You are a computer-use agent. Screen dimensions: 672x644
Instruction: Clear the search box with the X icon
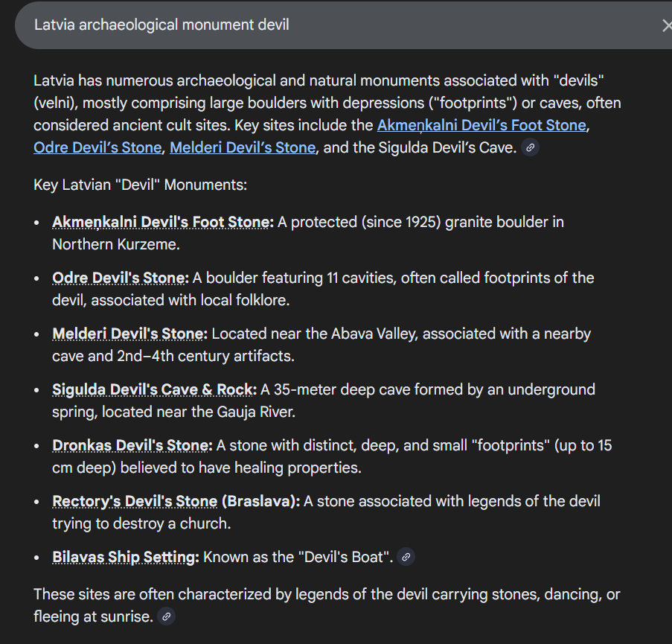(x=667, y=26)
